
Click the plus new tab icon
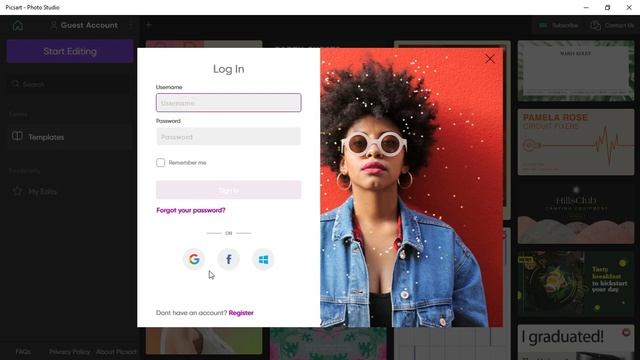coord(149,25)
